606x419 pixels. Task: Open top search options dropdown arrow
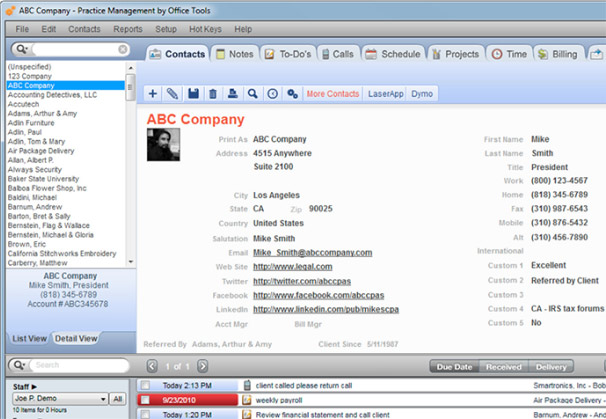27,49
